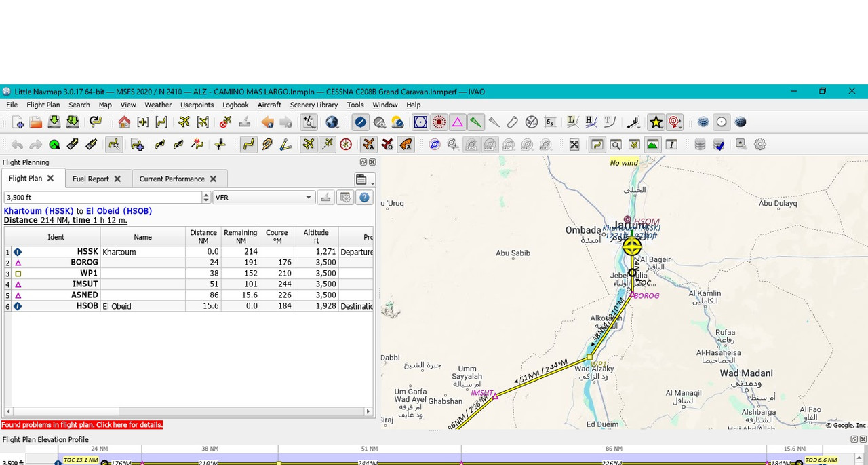Show minimum off-route altitude grid
This screenshot has height=465, width=868.
(550, 122)
